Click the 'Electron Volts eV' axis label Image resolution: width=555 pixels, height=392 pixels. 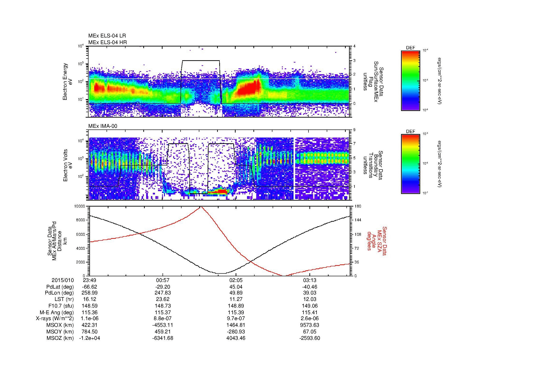pyautogui.click(x=68, y=165)
